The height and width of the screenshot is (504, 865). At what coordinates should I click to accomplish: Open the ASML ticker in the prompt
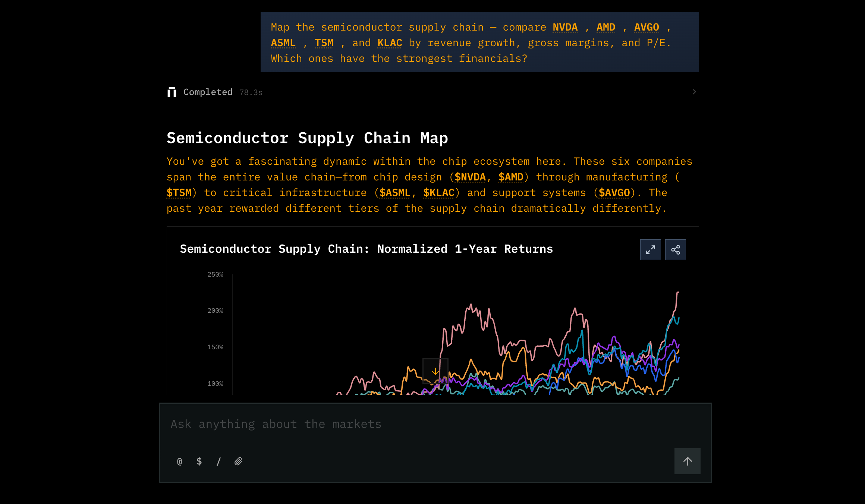click(x=283, y=42)
